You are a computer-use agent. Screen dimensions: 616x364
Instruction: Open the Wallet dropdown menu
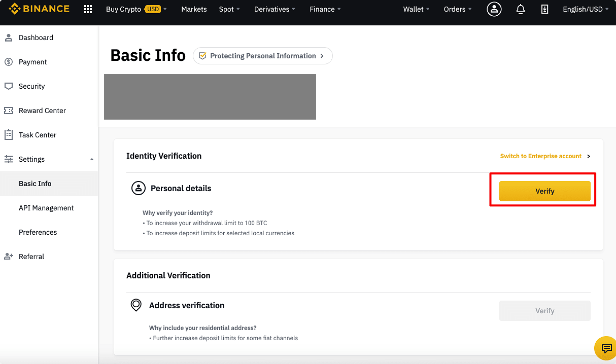tap(416, 9)
